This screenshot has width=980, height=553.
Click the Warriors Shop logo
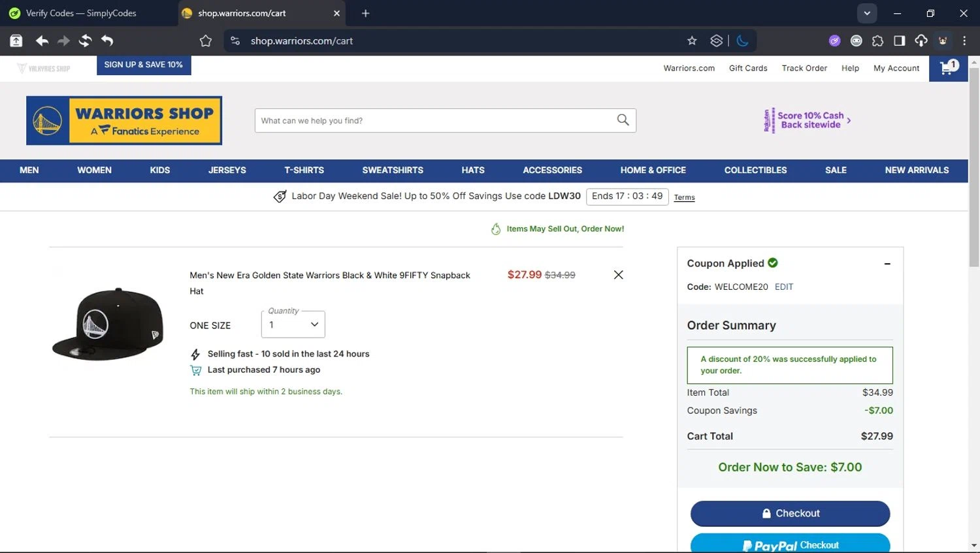(124, 121)
